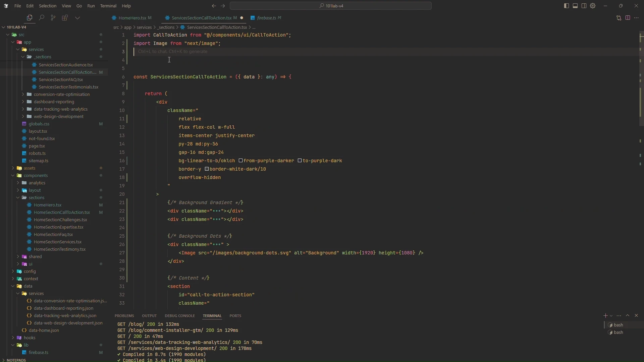Open editor more actions menu
644x362 pixels.
tap(636, 18)
